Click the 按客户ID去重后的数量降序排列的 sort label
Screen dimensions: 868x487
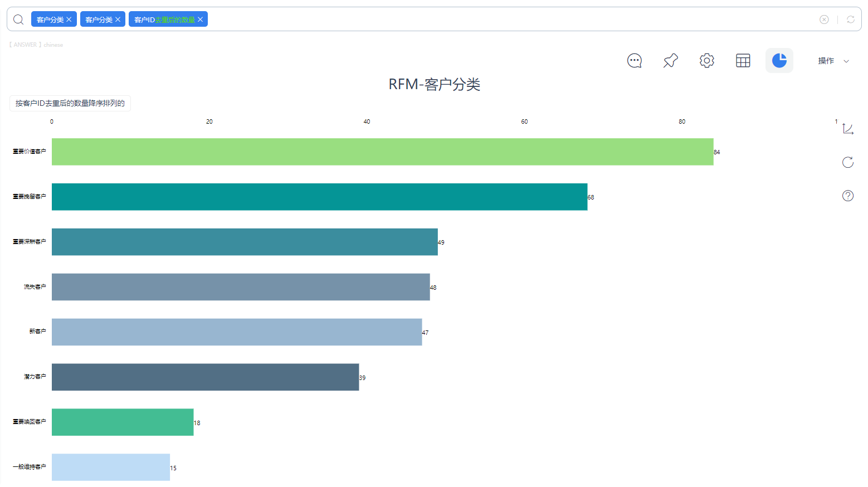[x=70, y=103]
